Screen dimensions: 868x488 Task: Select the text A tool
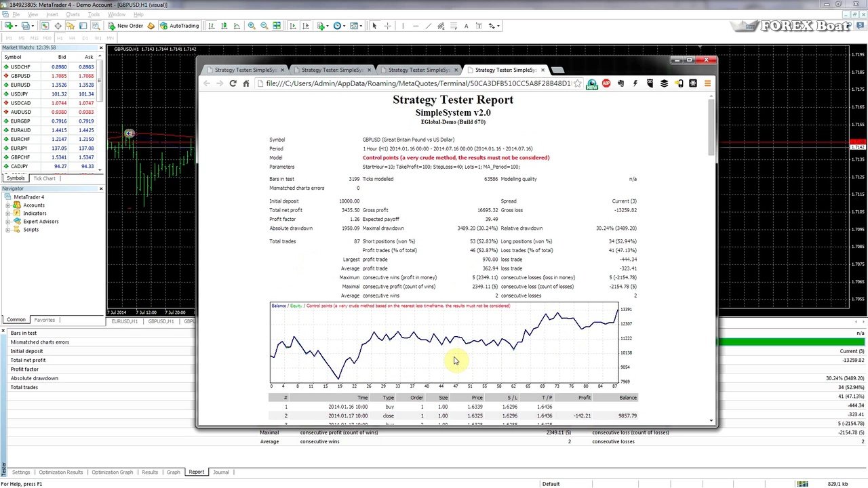(466, 26)
